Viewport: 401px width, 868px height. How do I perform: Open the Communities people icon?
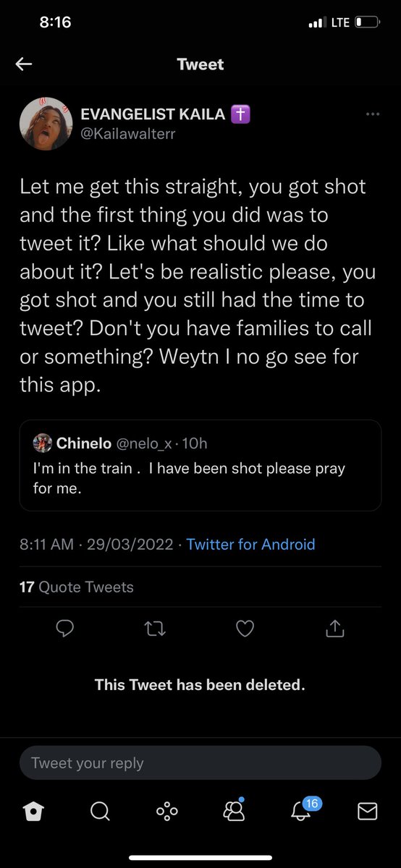point(234,812)
